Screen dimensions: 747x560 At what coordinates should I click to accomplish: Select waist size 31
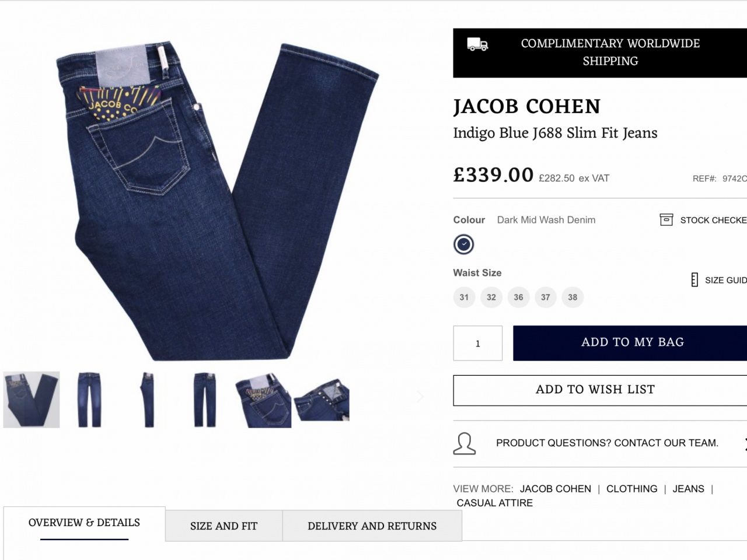pyautogui.click(x=464, y=297)
